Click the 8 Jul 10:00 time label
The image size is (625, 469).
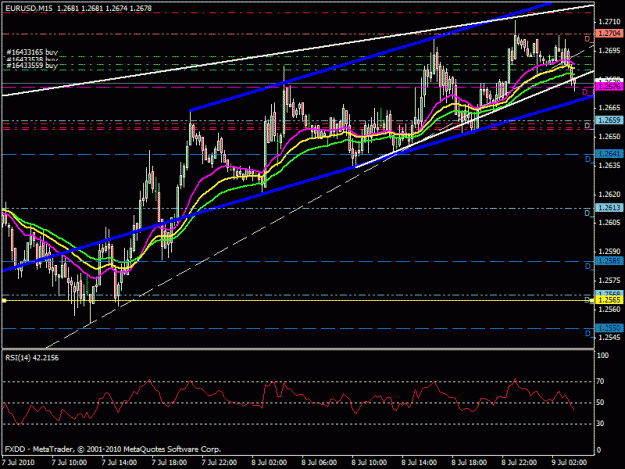click(x=369, y=463)
